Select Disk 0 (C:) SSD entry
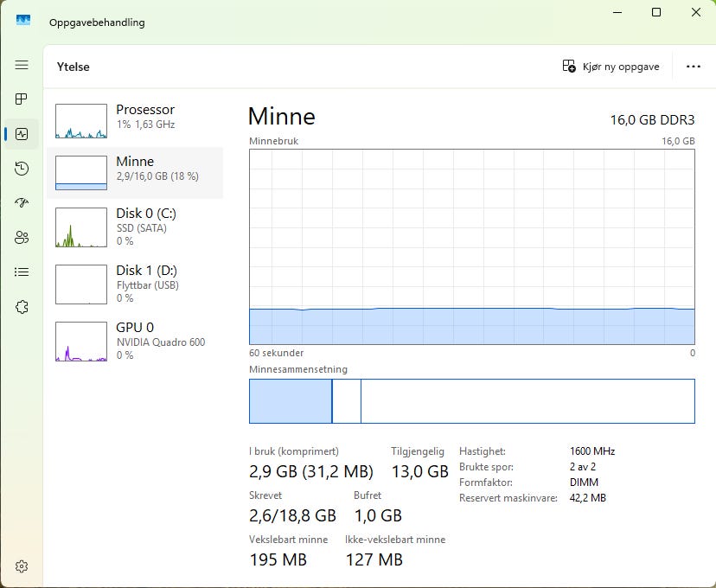The image size is (716, 588). click(x=134, y=226)
